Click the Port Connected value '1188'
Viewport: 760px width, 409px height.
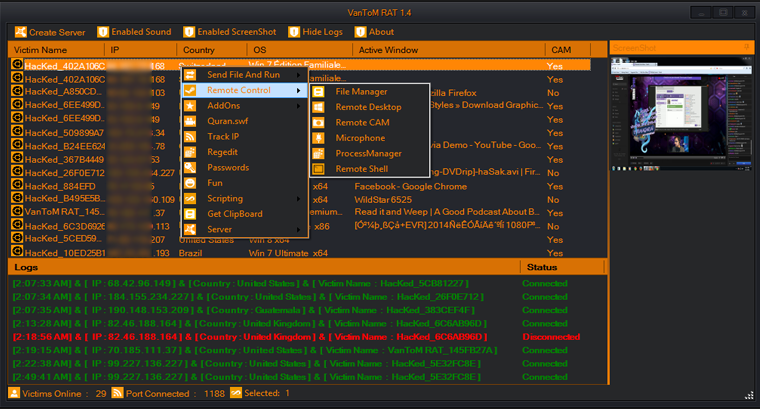[214, 393]
